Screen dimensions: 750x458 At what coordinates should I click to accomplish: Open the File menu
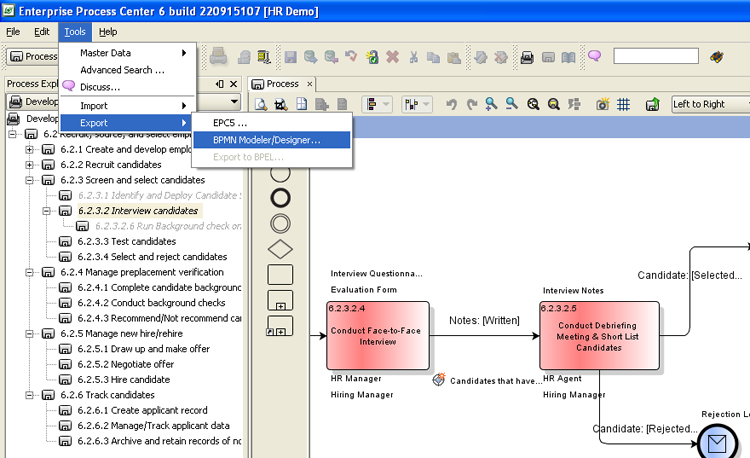pyautogui.click(x=13, y=32)
